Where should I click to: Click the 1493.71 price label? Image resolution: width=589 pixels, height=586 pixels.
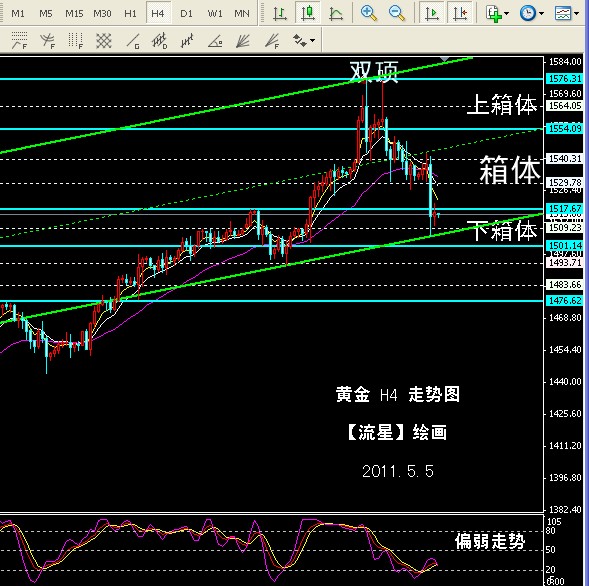(x=565, y=262)
